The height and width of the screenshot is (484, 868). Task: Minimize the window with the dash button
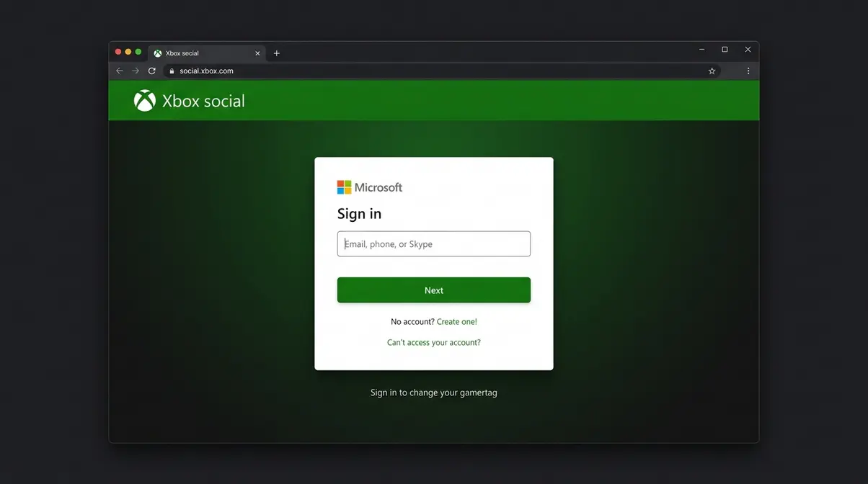pyautogui.click(x=702, y=50)
